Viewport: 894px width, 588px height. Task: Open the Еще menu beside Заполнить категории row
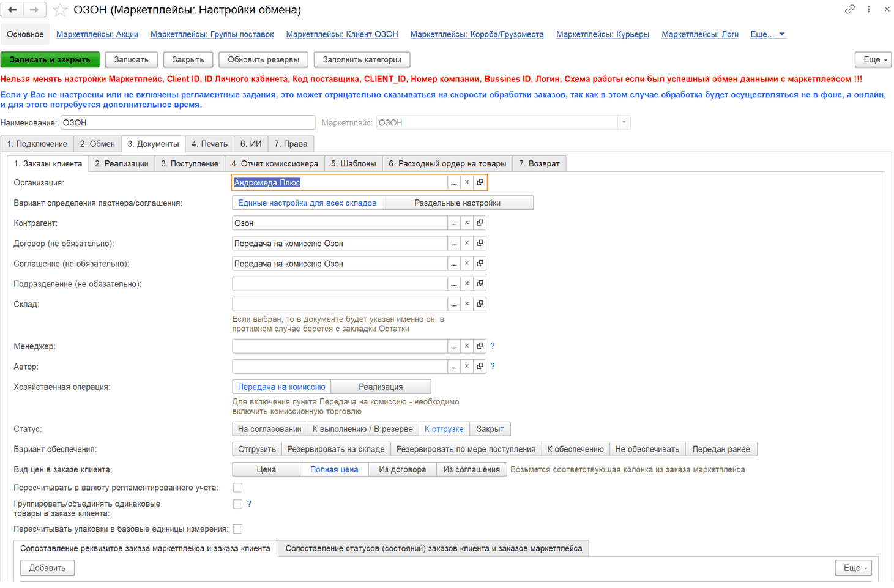point(873,59)
